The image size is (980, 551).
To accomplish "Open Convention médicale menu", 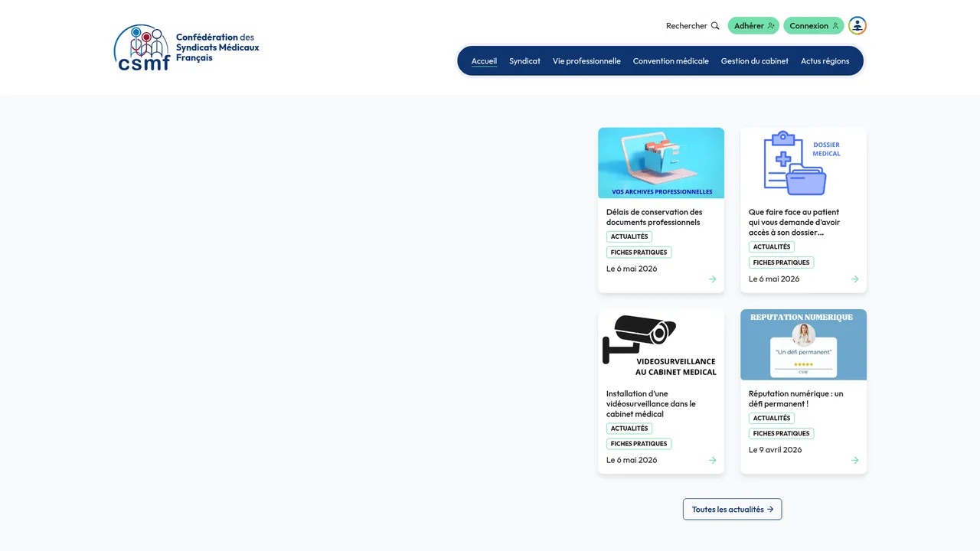I will click(x=671, y=61).
